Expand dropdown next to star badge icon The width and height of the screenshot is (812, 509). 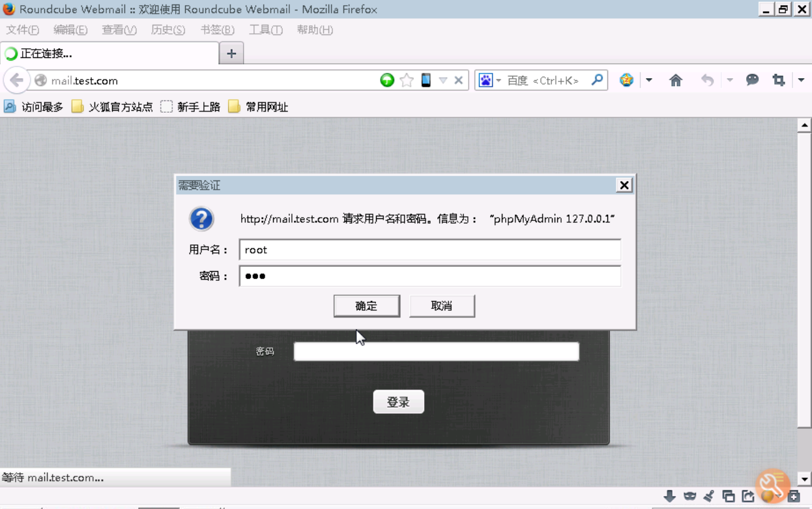(x=649, y=80)
